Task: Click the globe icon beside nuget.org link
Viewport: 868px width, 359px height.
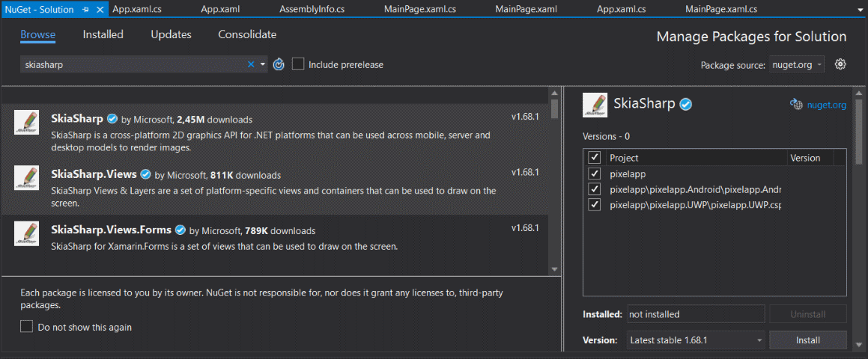Action: (796, 105)
